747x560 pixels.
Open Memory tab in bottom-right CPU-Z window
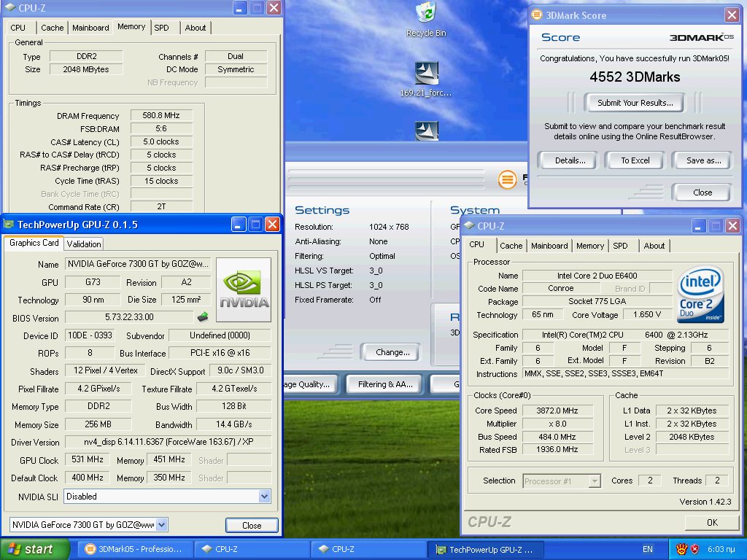[x=589, y=246]
